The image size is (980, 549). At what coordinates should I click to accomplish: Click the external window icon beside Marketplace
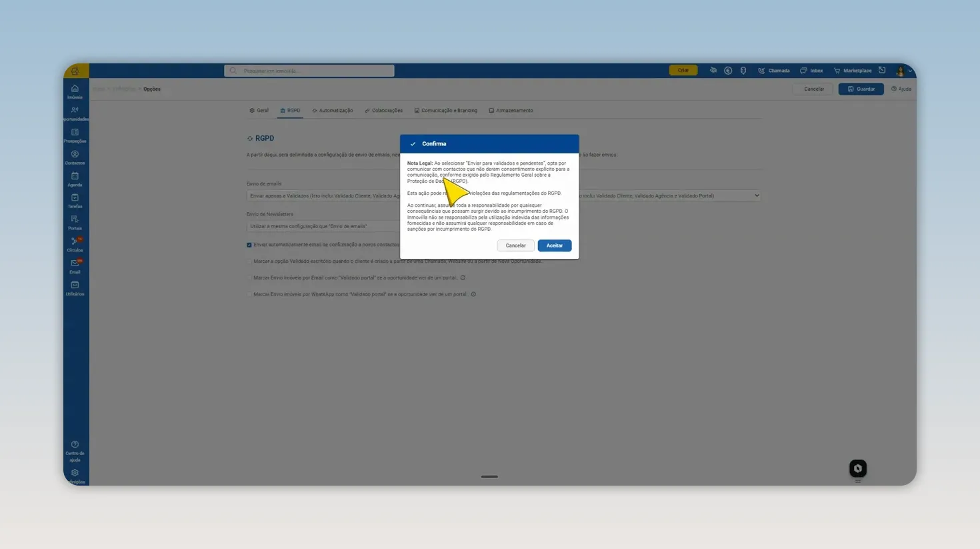(x=882, y=70)
